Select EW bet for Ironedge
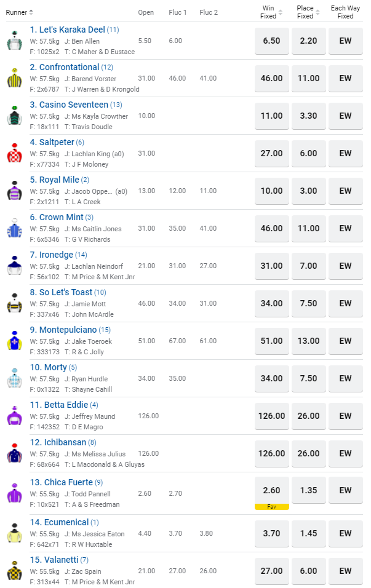This screenshot has height=588, width=371. (x=346, y=266)
